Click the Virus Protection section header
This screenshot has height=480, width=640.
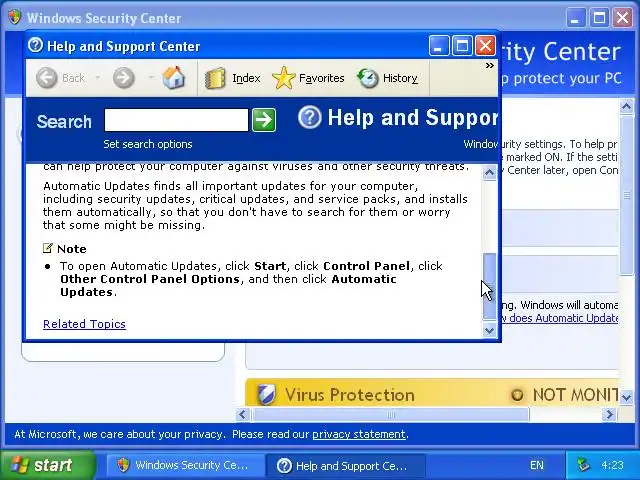[x=433, y=394]
